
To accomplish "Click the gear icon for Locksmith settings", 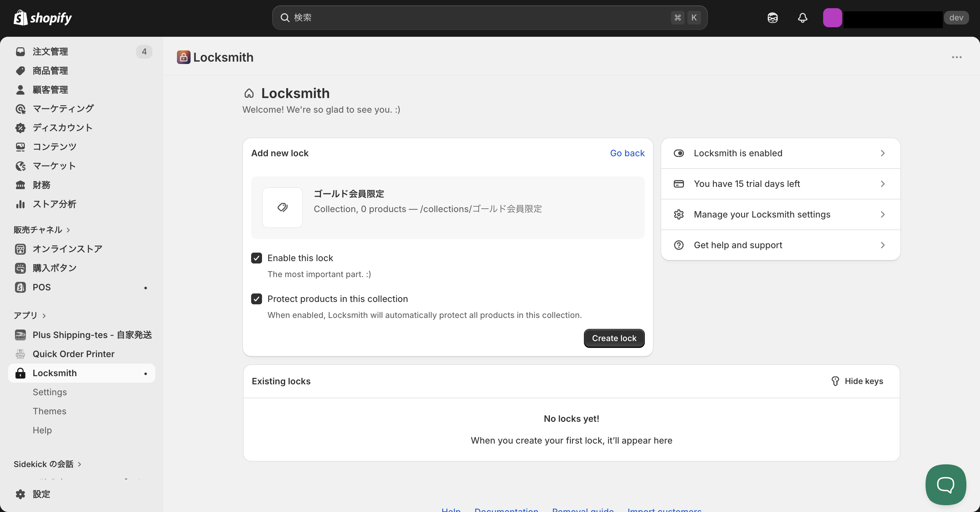I will click(x=678, y=214).
